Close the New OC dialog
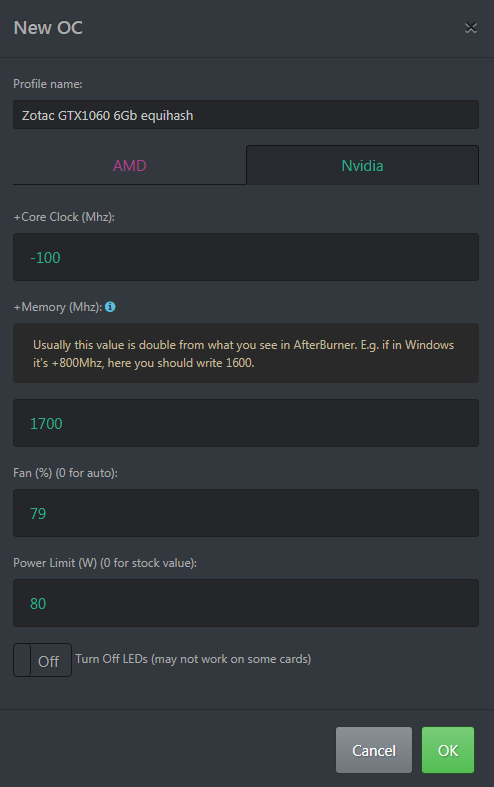The width and height of the screenshot is (494, 787). tap(470, 28)
